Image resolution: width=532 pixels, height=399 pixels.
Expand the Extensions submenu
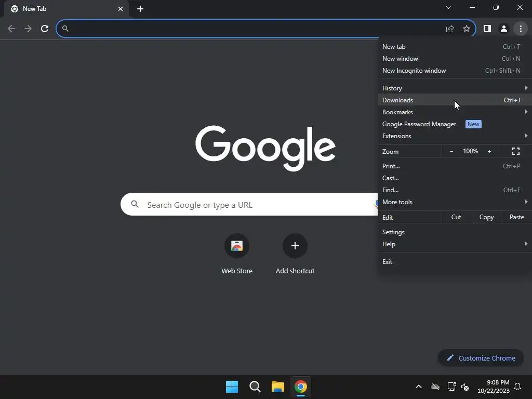click(455, 136)
